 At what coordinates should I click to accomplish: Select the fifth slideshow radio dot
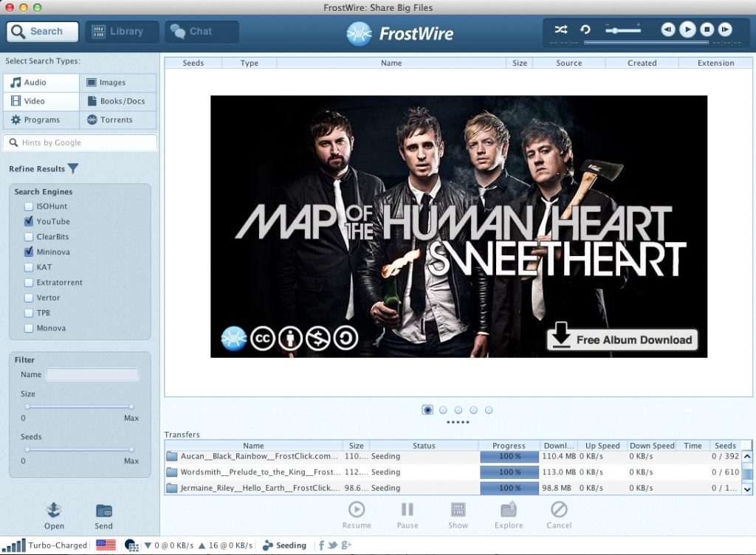489,410
